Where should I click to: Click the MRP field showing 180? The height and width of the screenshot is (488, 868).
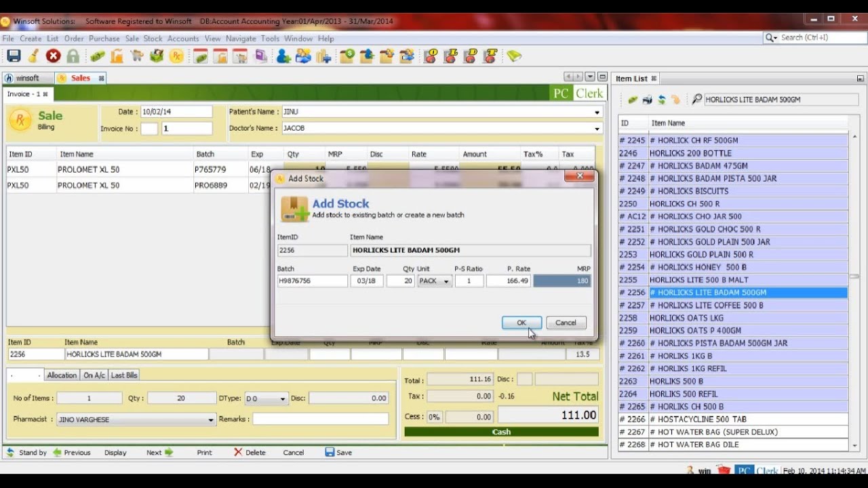tap(562, 281)
